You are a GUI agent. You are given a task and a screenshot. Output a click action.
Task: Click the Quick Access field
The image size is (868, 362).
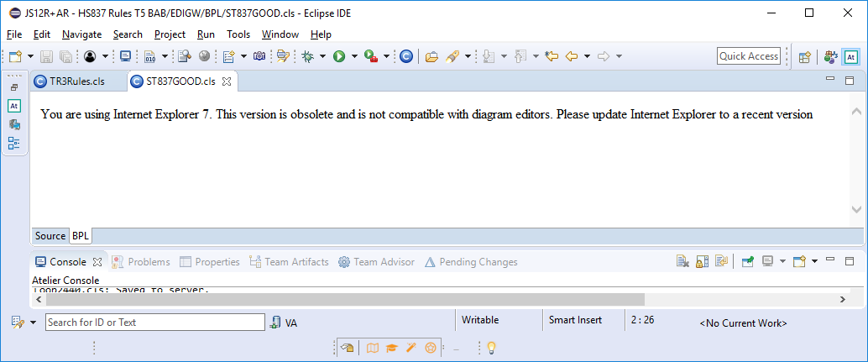(749, 56)
